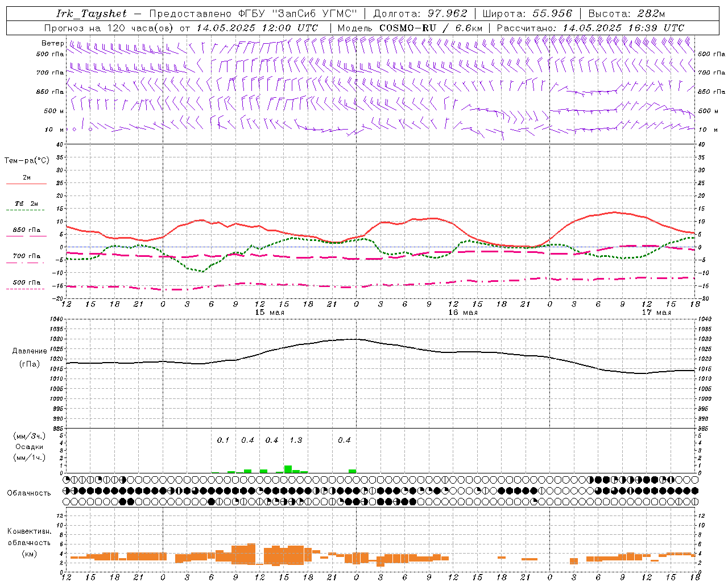This screenshot has width=728, height=582.
Task: Click the 700 гПа temperature legend entry
Action: [27, 256]
